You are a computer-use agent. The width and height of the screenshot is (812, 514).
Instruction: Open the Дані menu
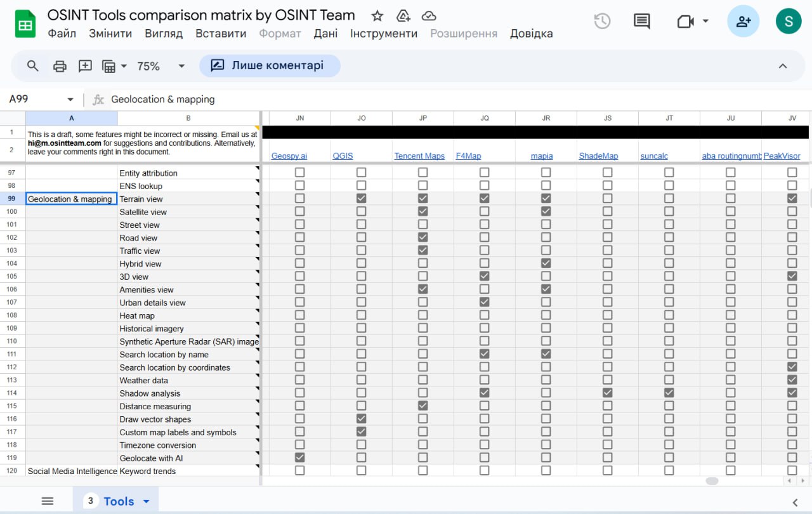[325, 33]
